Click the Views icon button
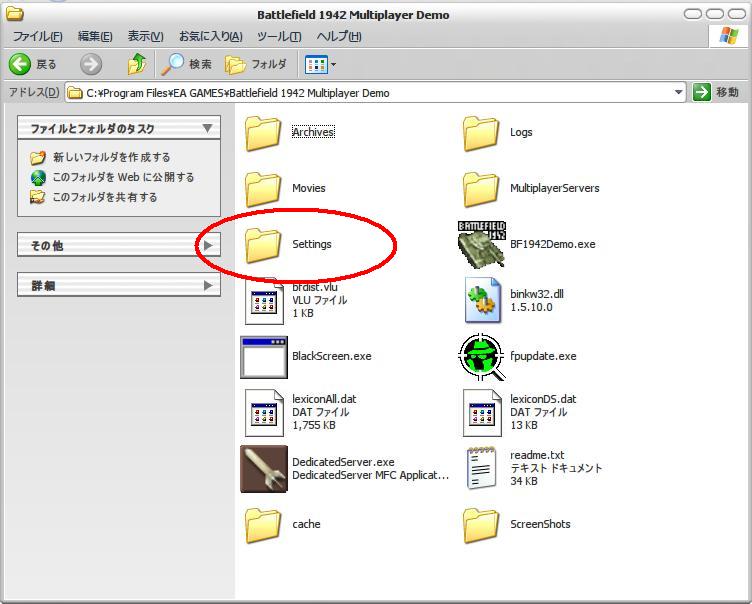 [x=317, y=64]
